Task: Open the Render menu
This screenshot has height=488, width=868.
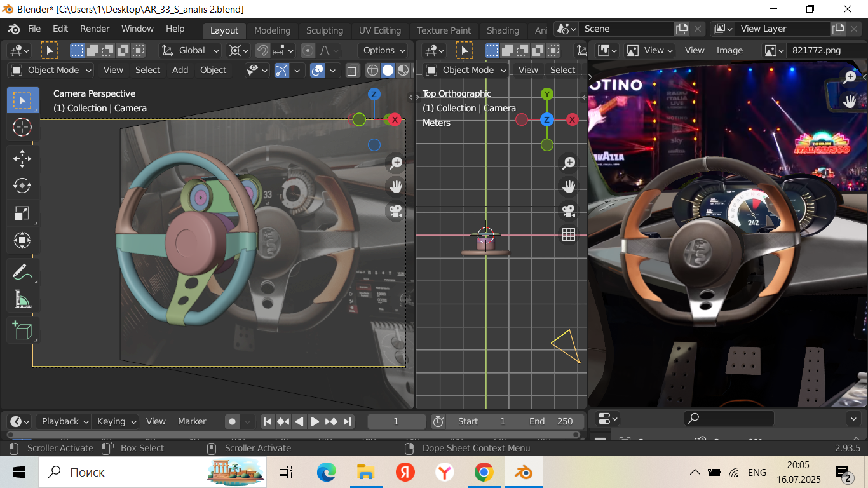Action: pyautogui.click(x=95, y=29)
